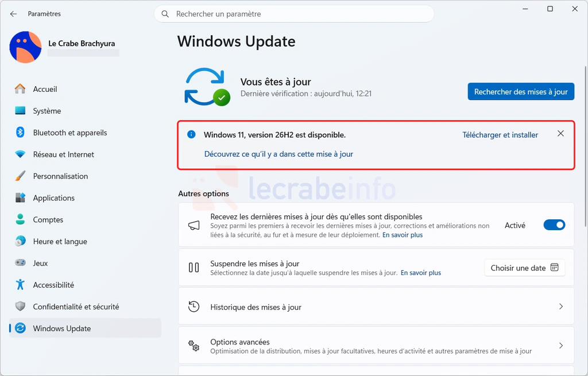Dismiss the version 26H2 notification
The width and height of the screenshot is (588, 376).
pos(560,133)
